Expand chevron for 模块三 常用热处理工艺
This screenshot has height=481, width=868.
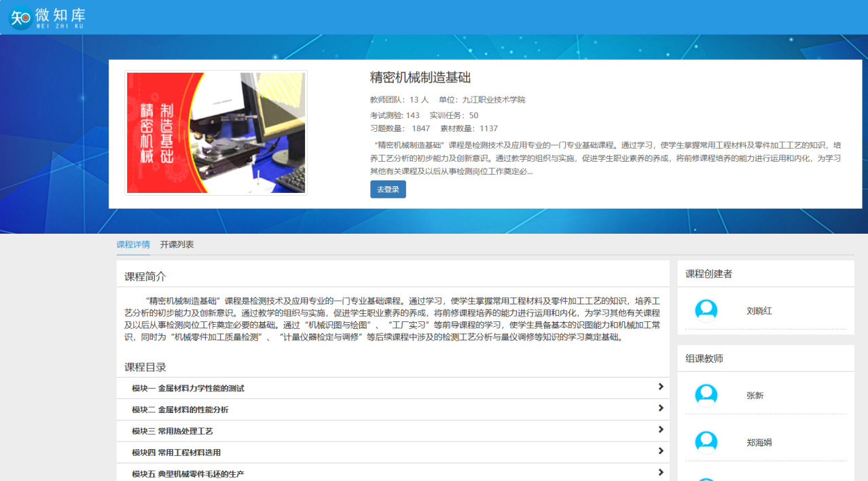point(660,430)
